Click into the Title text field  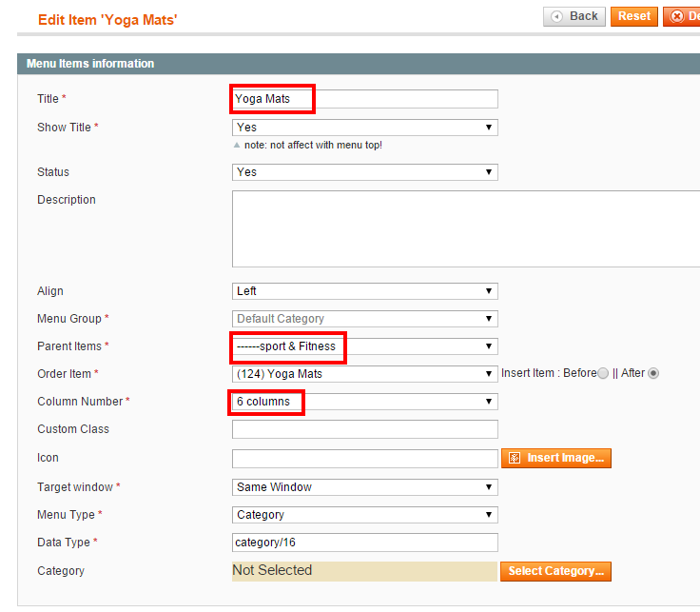pyautogui.click(x=364, y=99)
